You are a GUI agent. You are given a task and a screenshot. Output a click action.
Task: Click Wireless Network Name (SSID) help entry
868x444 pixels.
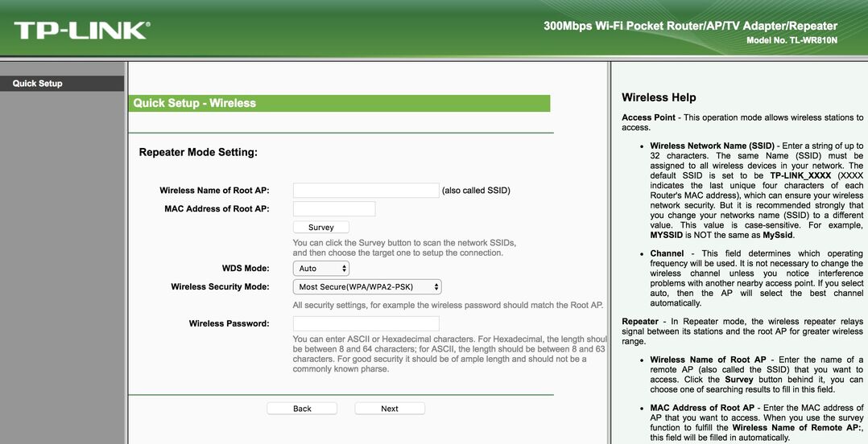(712, 146)
